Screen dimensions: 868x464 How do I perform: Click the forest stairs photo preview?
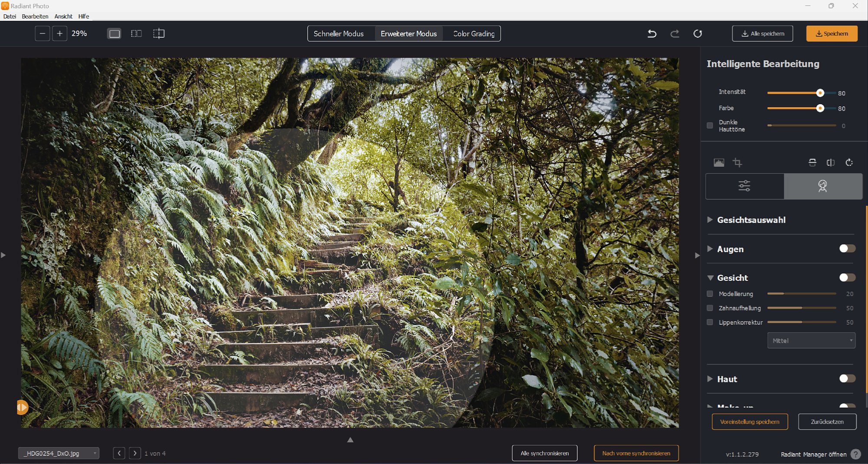(350, 243)
